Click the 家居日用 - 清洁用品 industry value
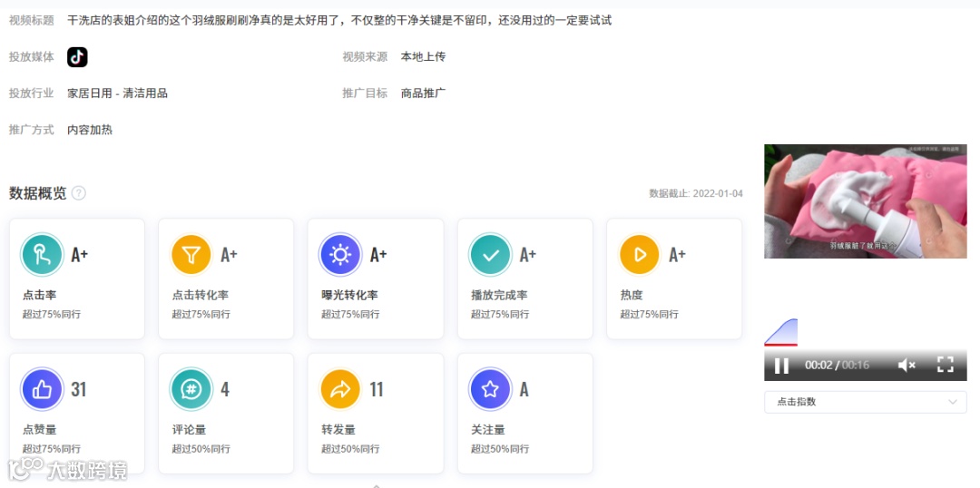The width and height of the screenshot is (980, 488). click(117, 93)
